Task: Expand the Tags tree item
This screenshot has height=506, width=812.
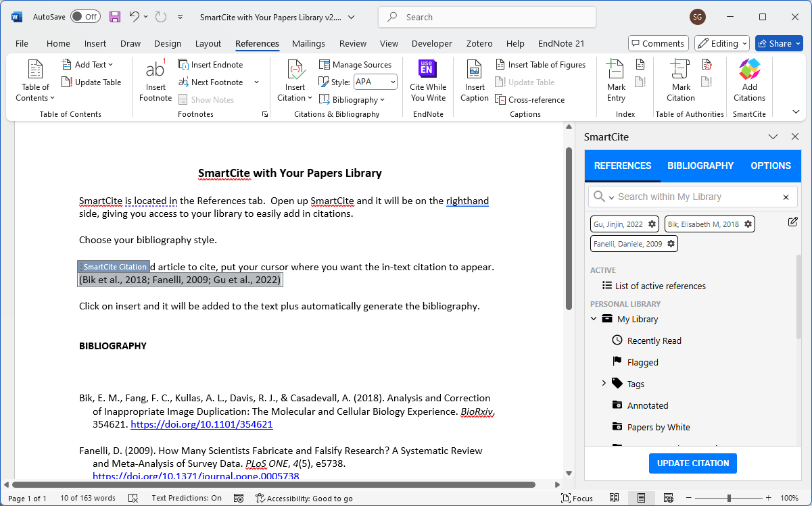Action: 604,384
